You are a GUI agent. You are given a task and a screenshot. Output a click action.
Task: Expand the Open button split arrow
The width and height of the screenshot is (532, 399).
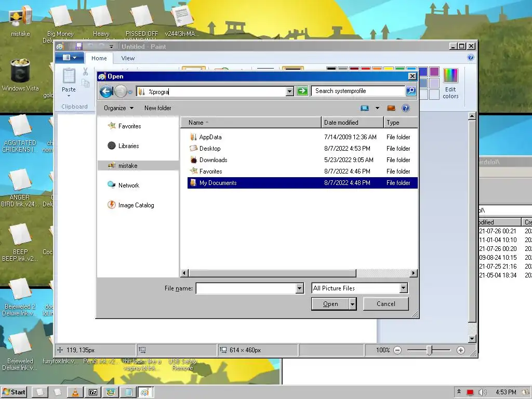point(353,304)
